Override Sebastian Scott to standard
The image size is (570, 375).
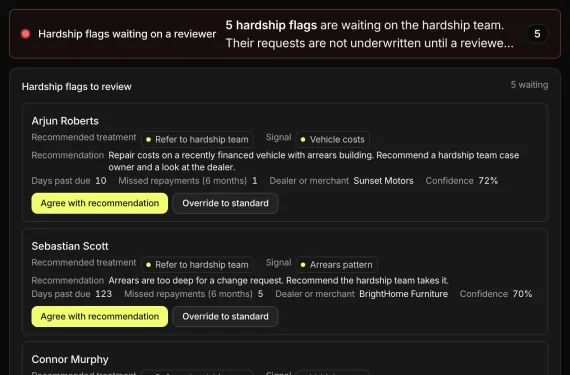pyautogui.click(x=225, y=316)
